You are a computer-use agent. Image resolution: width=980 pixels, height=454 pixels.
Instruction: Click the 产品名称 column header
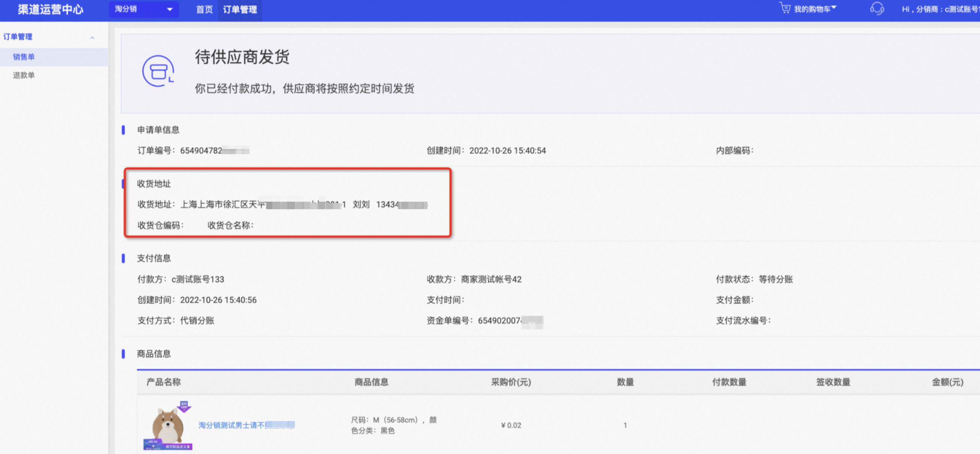pyautogui.click(x=164, y=382)
